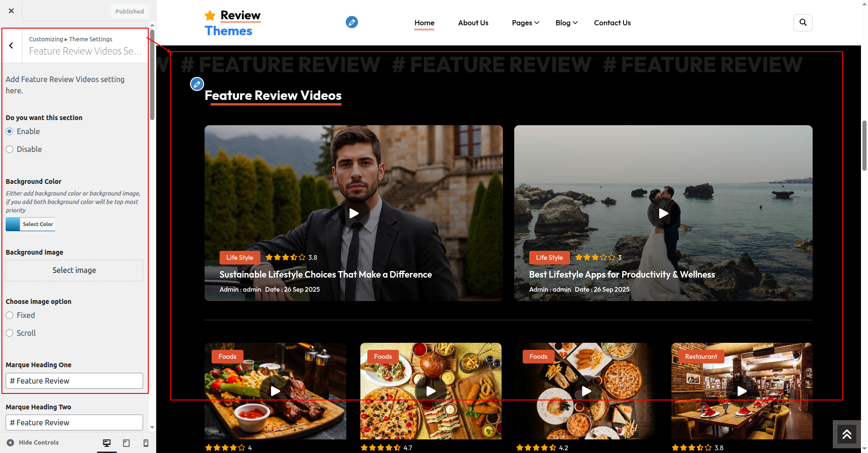Screen dimensions: 868x453
Task: Click the Select image button
Action: click(x=74, y=271)
